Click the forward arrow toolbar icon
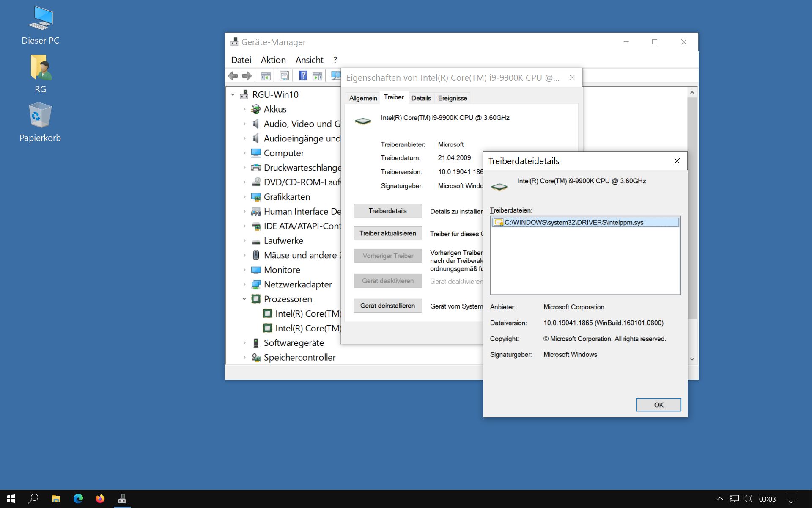Viewport: 812px width, 508px height. pyautogui.click(x=247, y=76)
